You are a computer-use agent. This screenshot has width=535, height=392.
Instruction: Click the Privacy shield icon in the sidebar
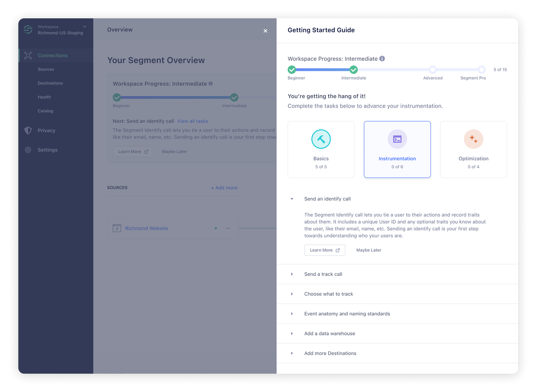(28, 130)
